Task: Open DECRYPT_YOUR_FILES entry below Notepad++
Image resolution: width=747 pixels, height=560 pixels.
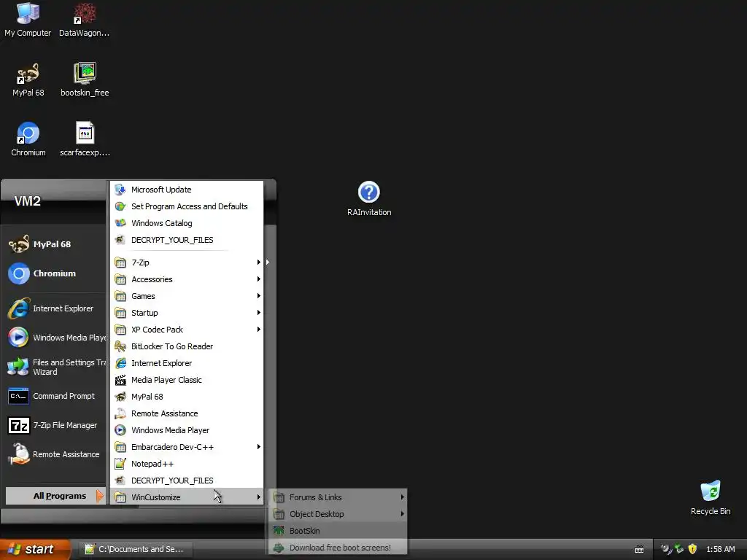Action: [x=187, y=481]
